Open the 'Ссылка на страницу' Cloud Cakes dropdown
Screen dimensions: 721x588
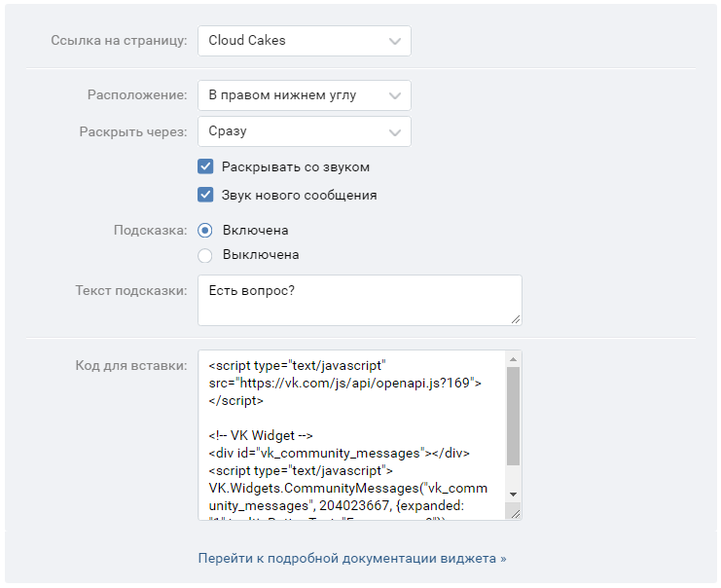pos(305,41)
